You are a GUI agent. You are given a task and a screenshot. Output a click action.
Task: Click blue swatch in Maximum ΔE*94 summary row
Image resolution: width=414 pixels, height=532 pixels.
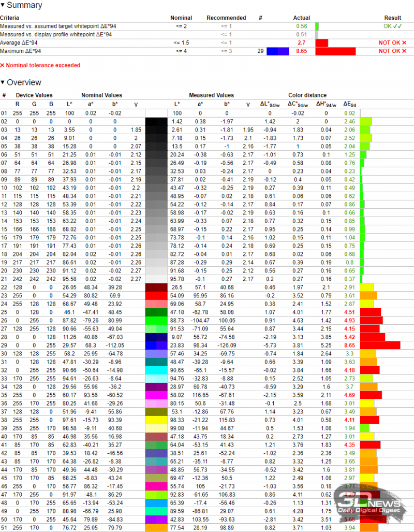[x=277, y=51]
